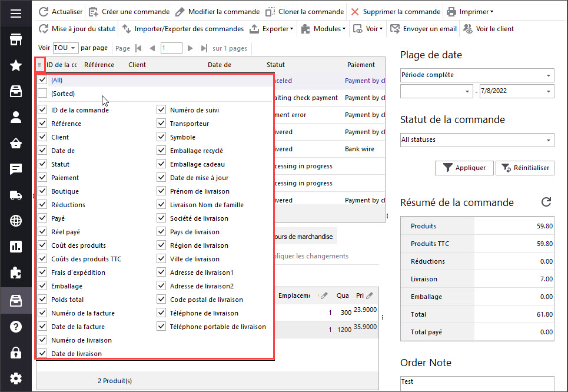
Task: Click Supprimer la commande red X icon
Action: (355, 12)
